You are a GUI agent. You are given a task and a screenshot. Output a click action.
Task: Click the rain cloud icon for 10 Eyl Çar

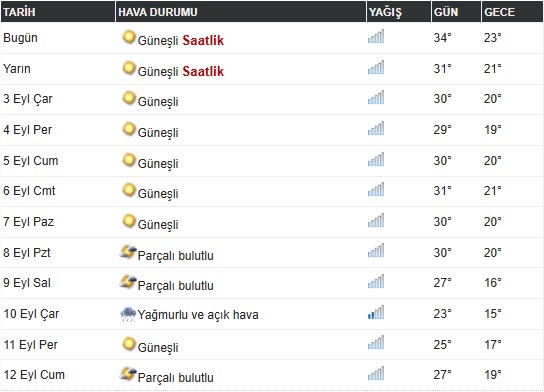coord(128,314)
